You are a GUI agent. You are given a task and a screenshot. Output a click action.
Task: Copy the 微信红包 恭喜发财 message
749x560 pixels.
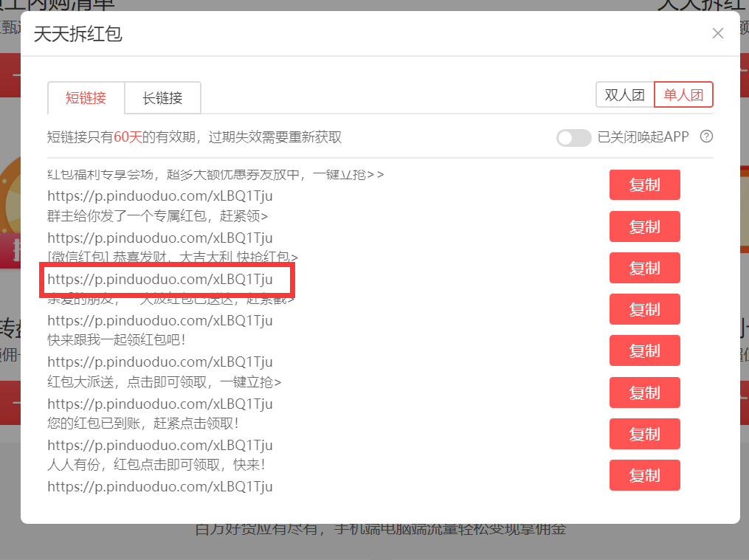[x=644, y=268]
